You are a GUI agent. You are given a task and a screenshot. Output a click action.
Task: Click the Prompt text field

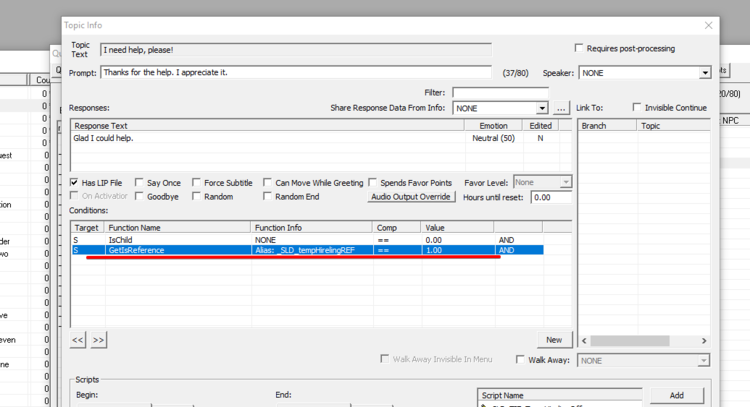296,72
